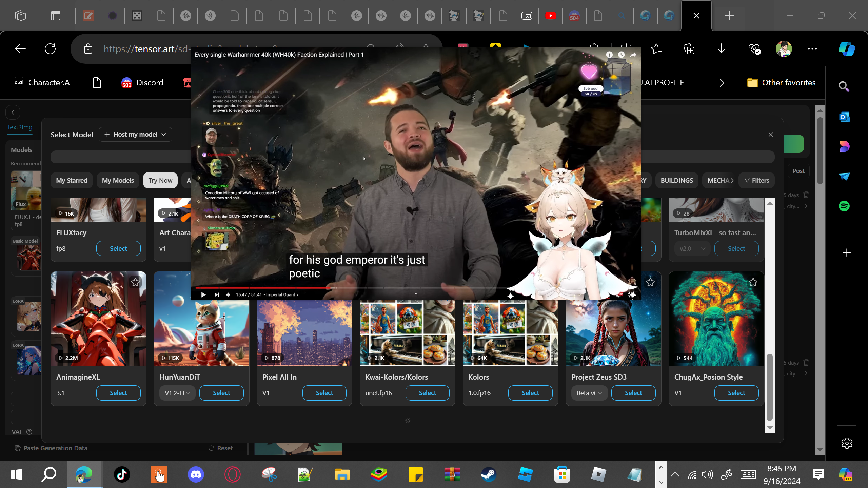Add an app to Edge sidebar

pyautogui.click(x=847, y=252)
